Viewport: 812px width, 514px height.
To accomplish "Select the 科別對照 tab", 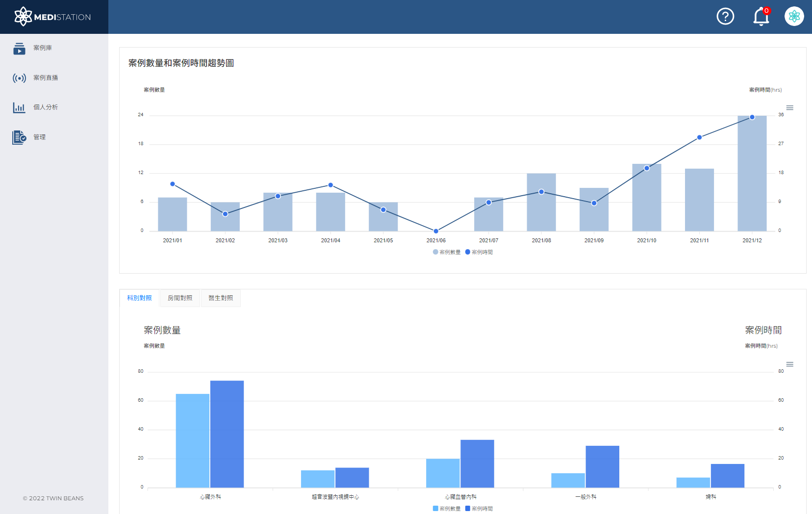I will [139, 298].
